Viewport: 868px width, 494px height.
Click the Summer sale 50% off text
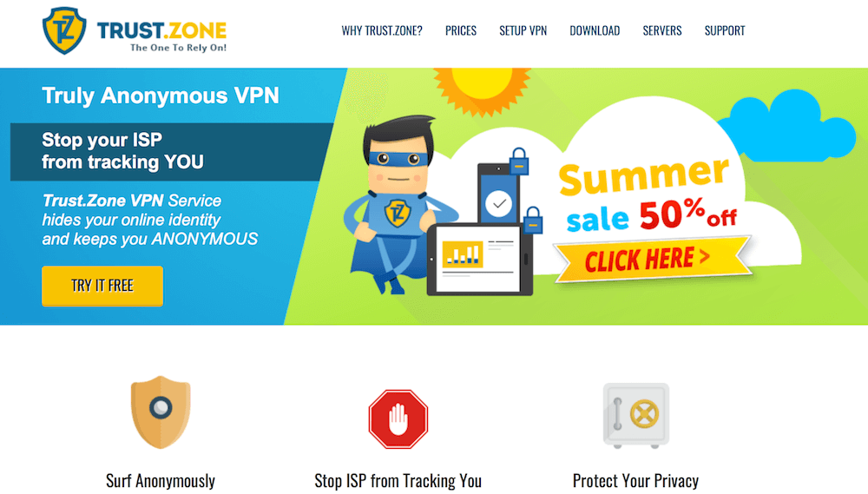[648, 194]
